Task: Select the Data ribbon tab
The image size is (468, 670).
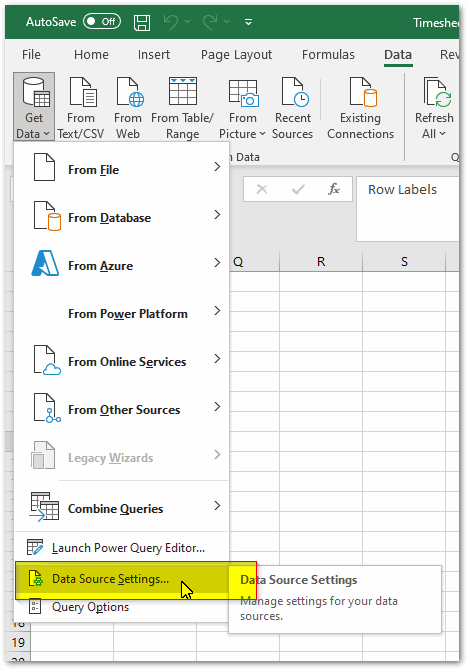Action: [x=398, y=55]
